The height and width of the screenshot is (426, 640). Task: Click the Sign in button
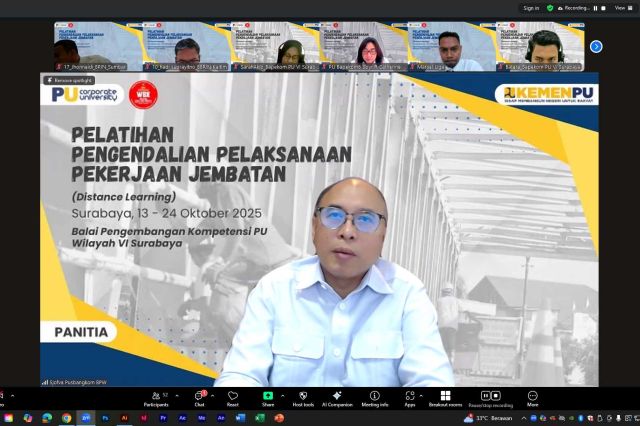coord(531,8)
